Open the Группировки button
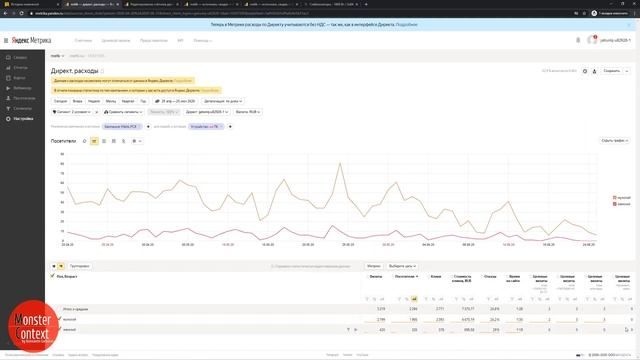This screenshot has height=360, width=640. [x=79, y=266]
